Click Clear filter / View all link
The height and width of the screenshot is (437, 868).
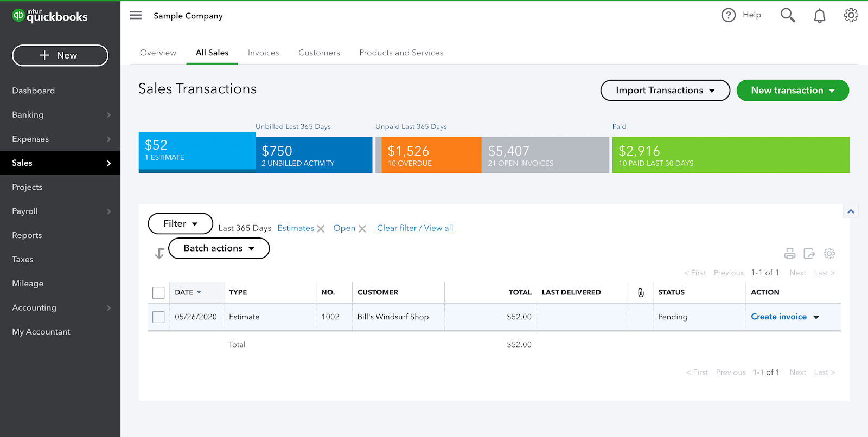pyautogui.click(x=415, y=228)
